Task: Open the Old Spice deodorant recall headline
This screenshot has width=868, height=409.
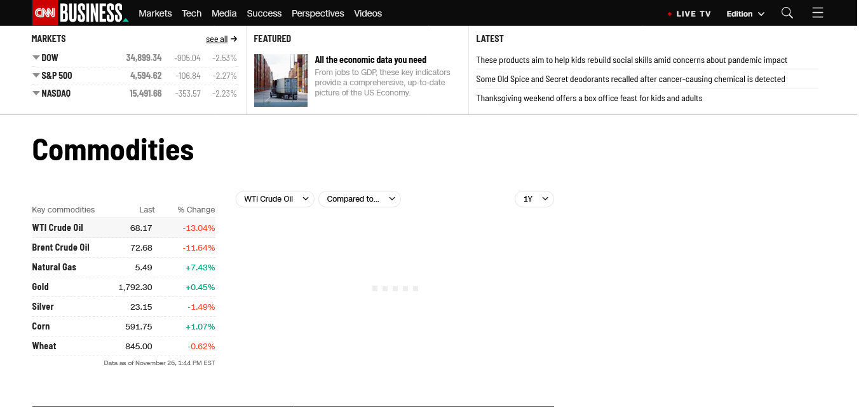Action: pos(630,79)
